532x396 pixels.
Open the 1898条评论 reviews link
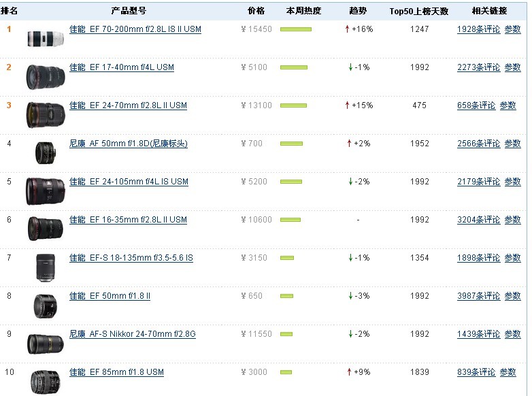478,258
